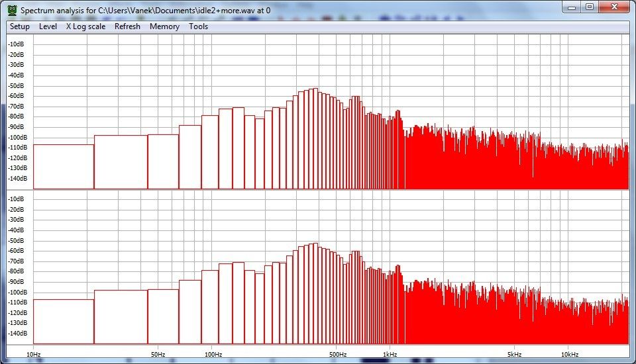Minimize the Spectrum analysis window
636x364 pixels.
coord(573,7)
